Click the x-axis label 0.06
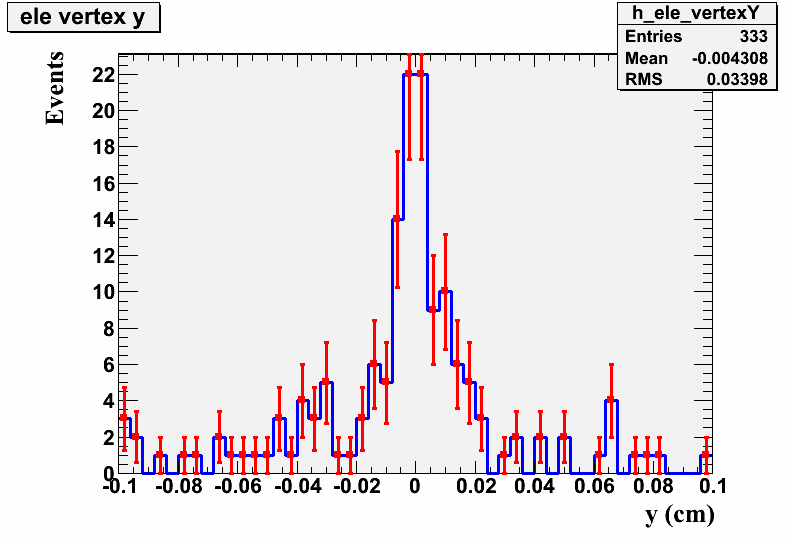Screen dimensions: 792x544 (x=595, y=486)
